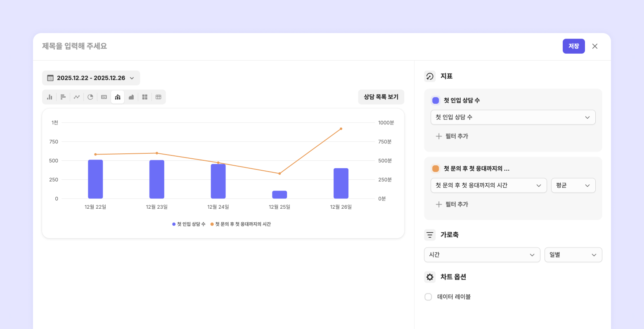Select the combo bar-line chart type
Screen dimensions: 644x329
pos(118,97)
